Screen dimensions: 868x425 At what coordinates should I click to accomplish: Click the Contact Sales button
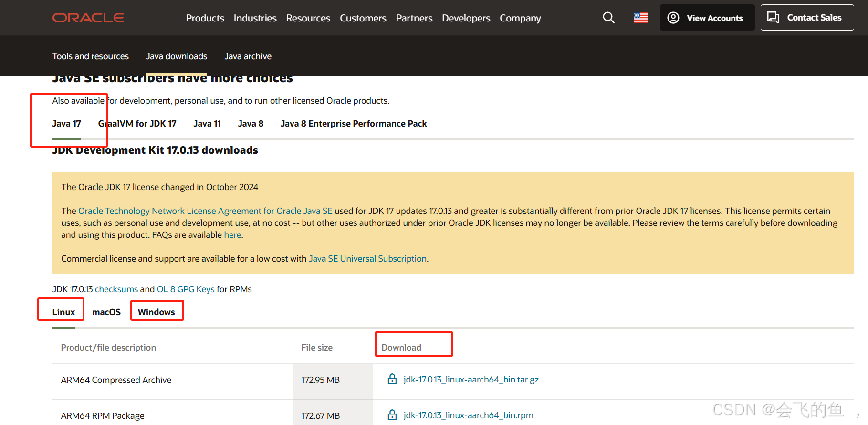coord(807,18)
